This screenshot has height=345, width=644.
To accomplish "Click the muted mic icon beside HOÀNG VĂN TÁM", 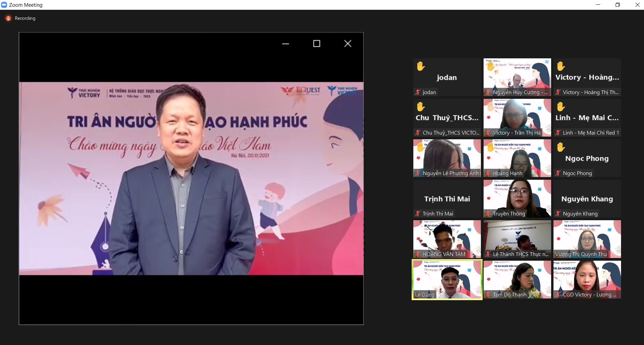I will click(x=417, y=254).
